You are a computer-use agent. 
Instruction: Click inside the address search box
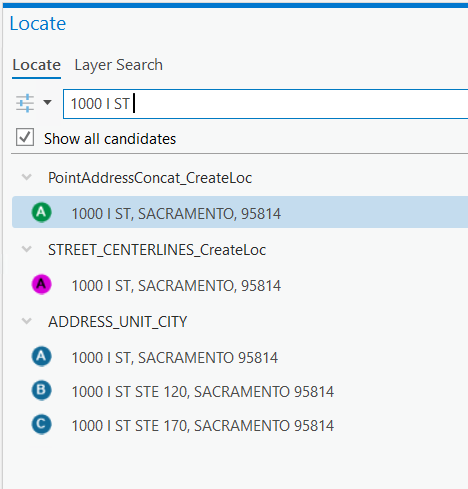(x=265, y=104)
